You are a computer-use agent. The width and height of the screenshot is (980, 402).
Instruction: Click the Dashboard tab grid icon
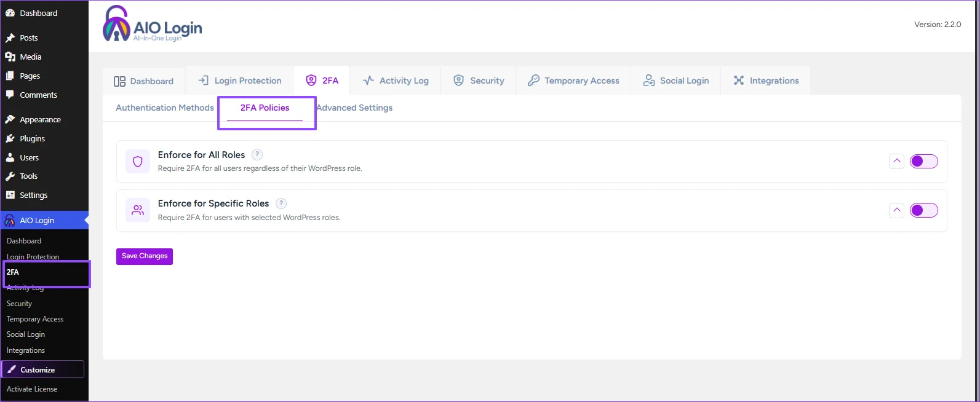point(119,81)
